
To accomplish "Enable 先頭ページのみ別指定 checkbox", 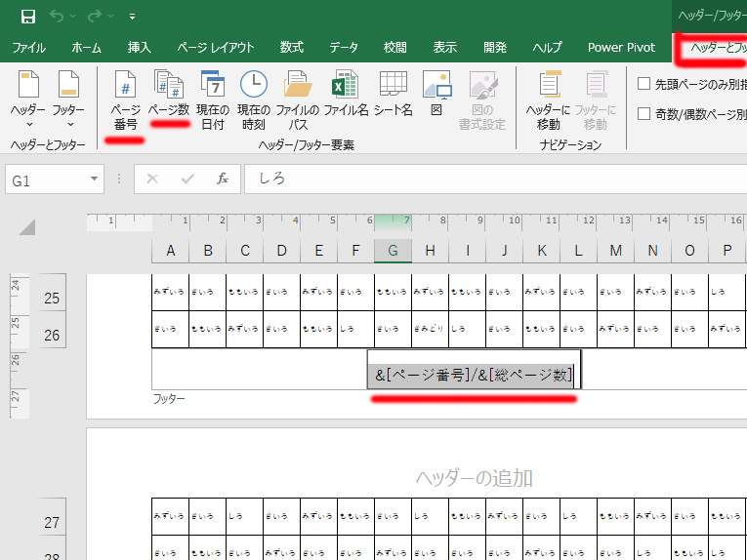I will click(x=644, y=84).
